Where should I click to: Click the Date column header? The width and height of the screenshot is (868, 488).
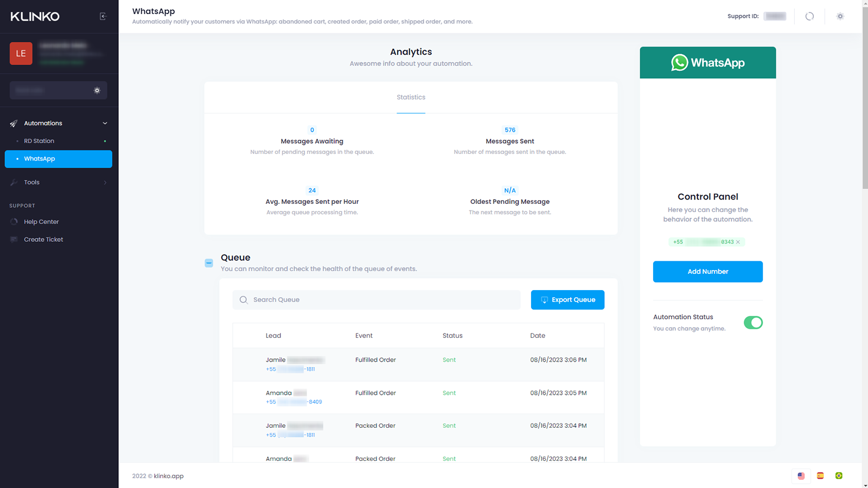538,336
